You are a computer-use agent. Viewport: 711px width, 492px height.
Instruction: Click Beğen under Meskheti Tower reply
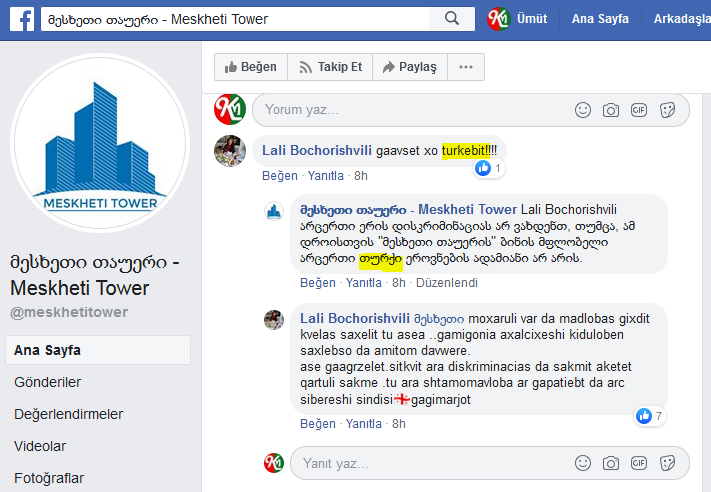[318, 283]
